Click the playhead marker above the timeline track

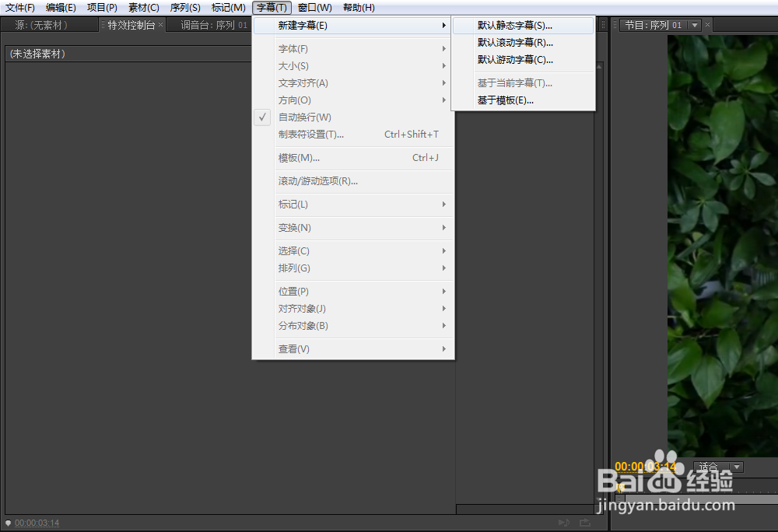620,488
